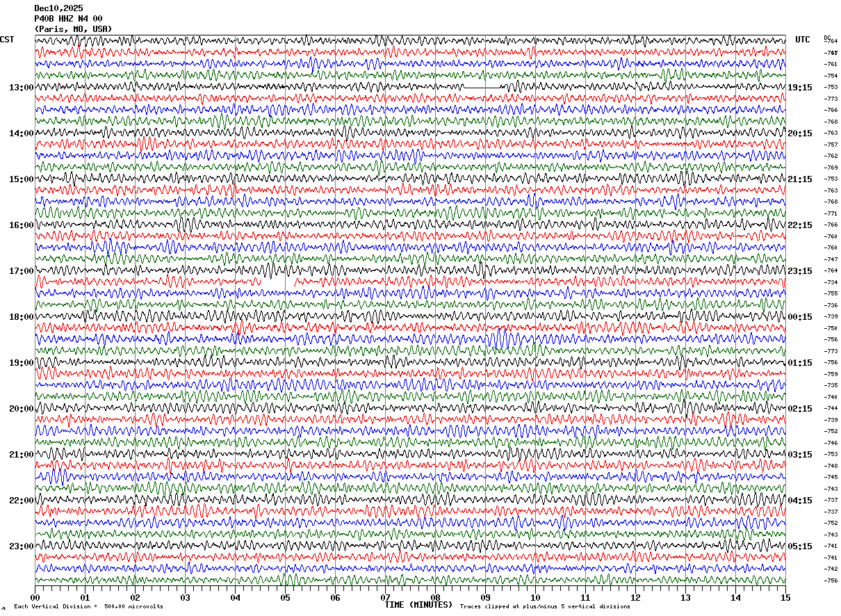Select the 16:00 CST row label

pos(21,225)
